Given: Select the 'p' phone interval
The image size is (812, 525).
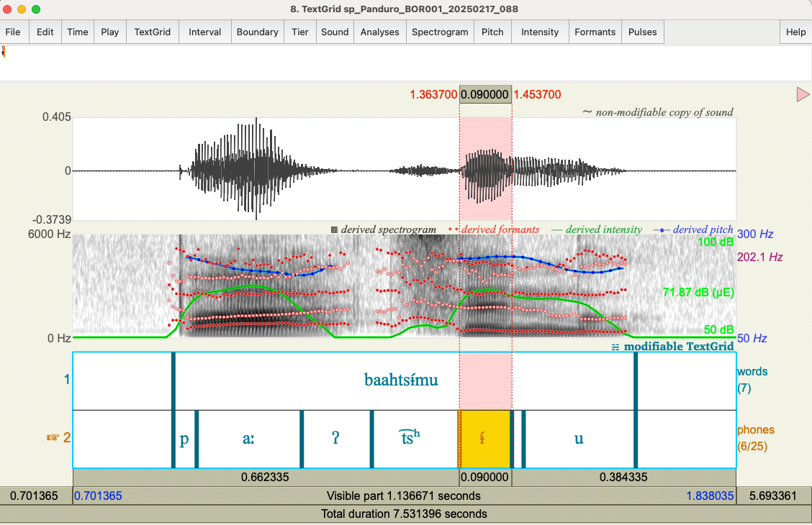Looking at the screenshot, I should click(184, 439).
